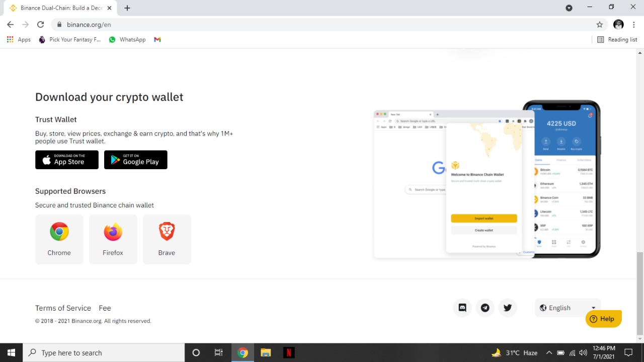This screenshot has width=644, height=362.
Task: Select the Brave browser wallet option
Action: click(x=167, y=239)
